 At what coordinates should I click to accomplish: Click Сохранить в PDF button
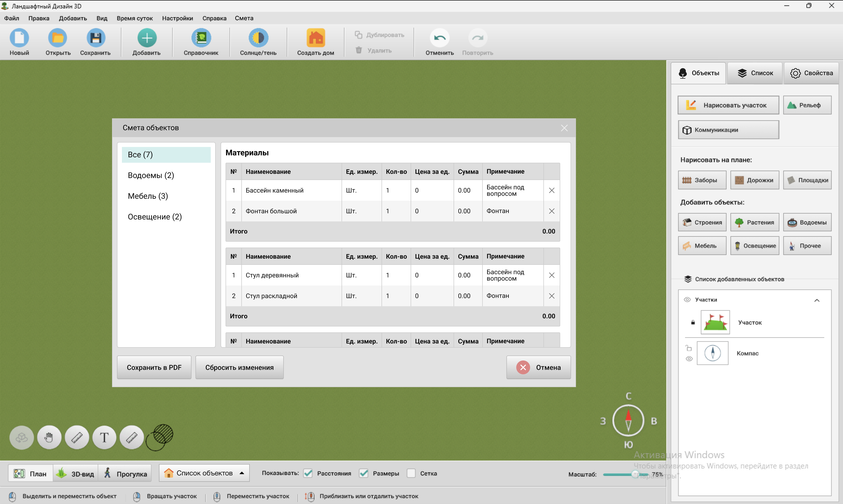(x=154, y=367)
